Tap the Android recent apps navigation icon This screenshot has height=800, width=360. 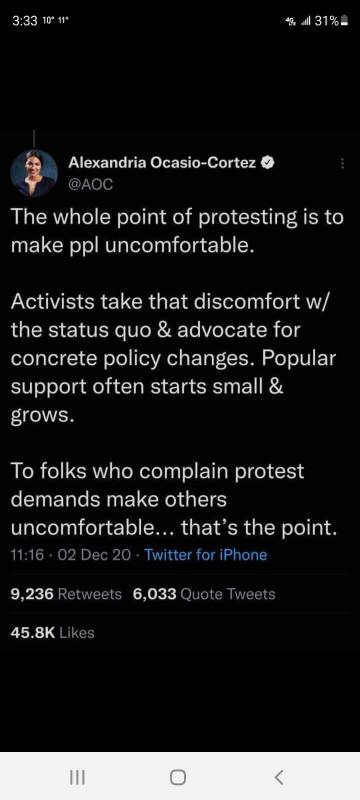coord(78,777)
